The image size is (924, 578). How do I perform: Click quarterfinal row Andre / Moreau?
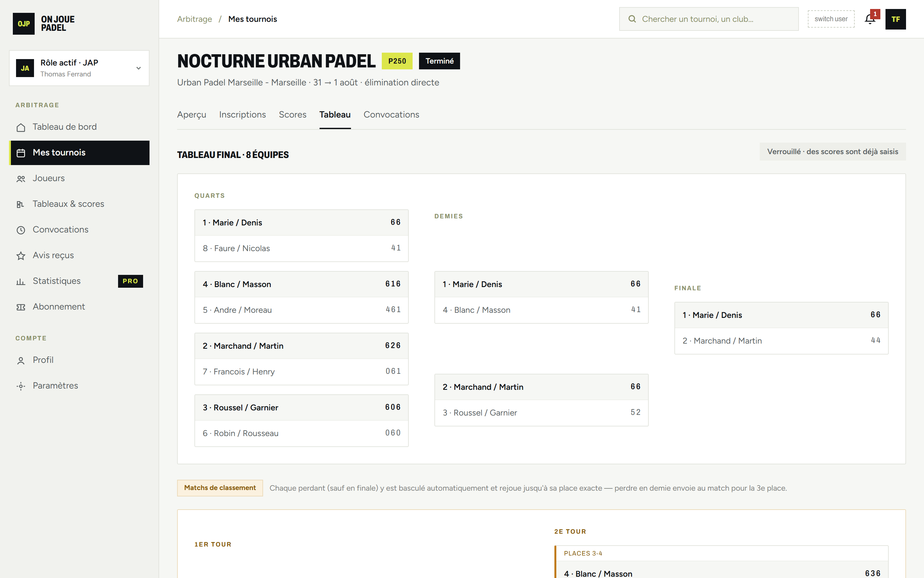click(x=301, y=310)
